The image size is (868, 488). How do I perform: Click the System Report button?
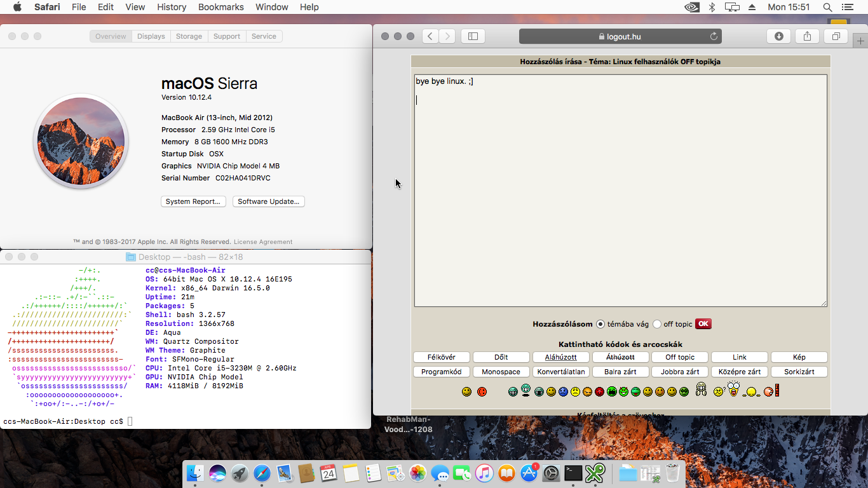193,201
